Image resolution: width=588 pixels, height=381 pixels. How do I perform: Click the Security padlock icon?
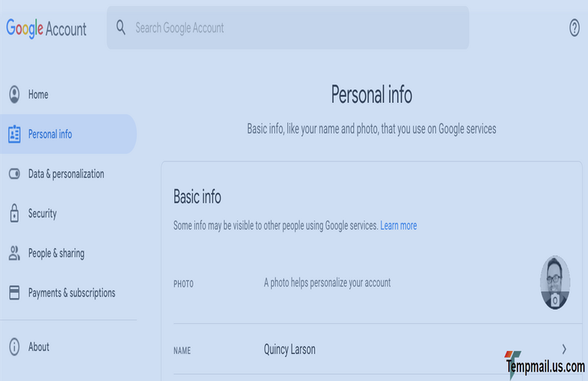click(14, 214)
